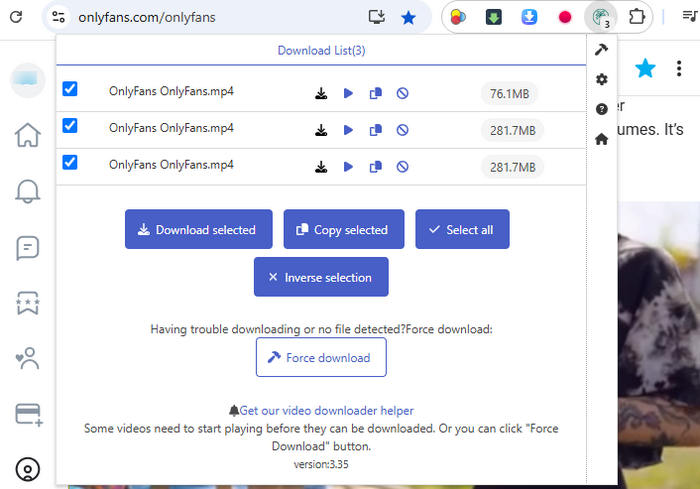
Task: Toggle the third video checkbox
Action: click(x=70, y=161)
